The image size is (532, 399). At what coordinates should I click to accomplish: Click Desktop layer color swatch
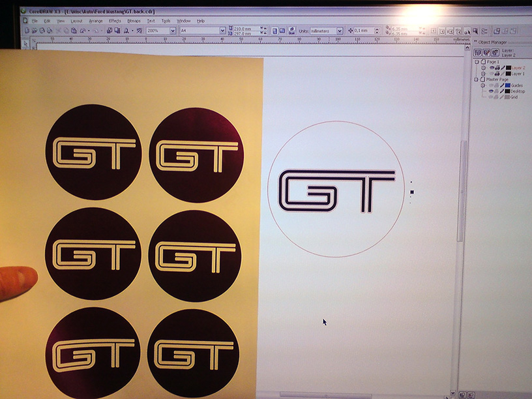(x=508, y=91)
